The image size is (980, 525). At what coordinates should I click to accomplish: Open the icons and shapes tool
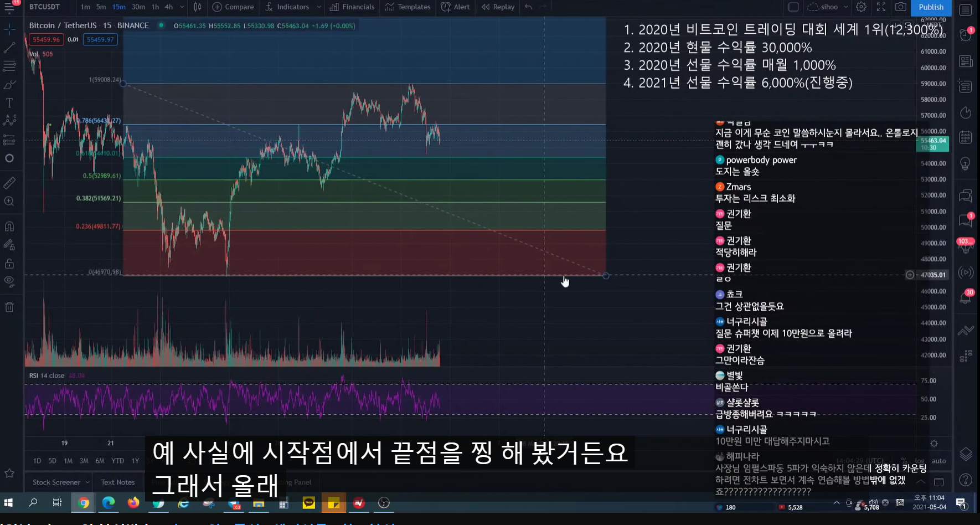pyautogui.click(x=9, y=158)
